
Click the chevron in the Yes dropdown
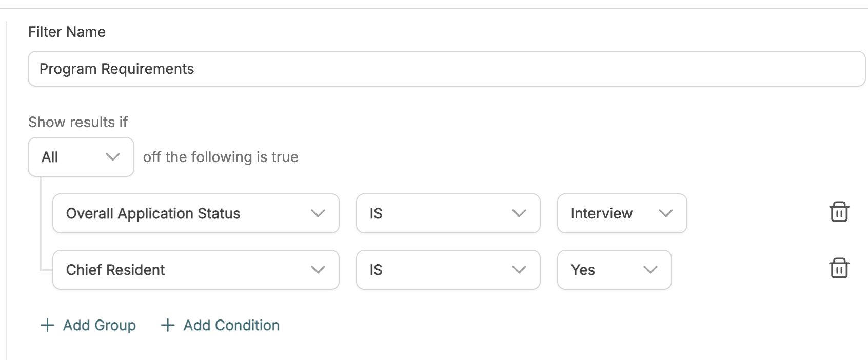pos(650,270)
